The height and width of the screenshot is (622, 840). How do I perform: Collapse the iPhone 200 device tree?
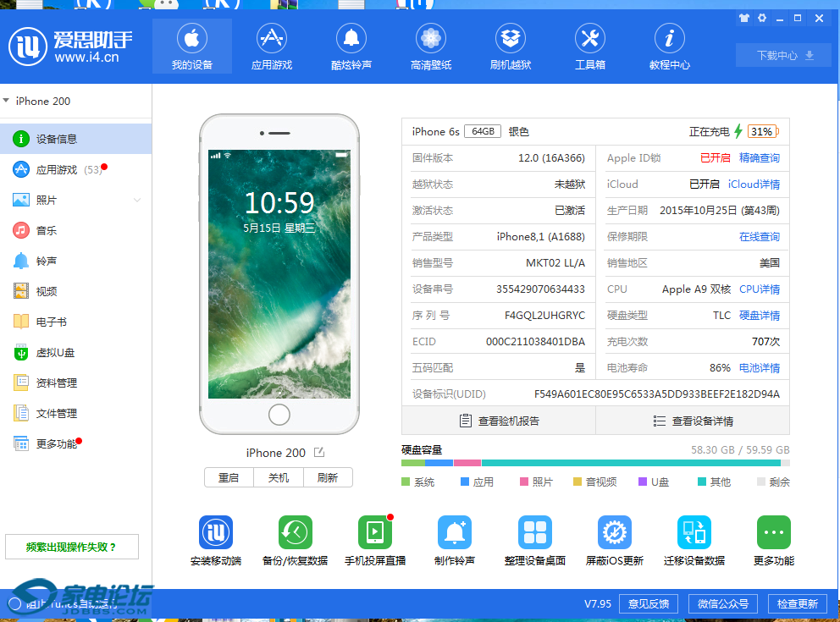tap(7, 101)
